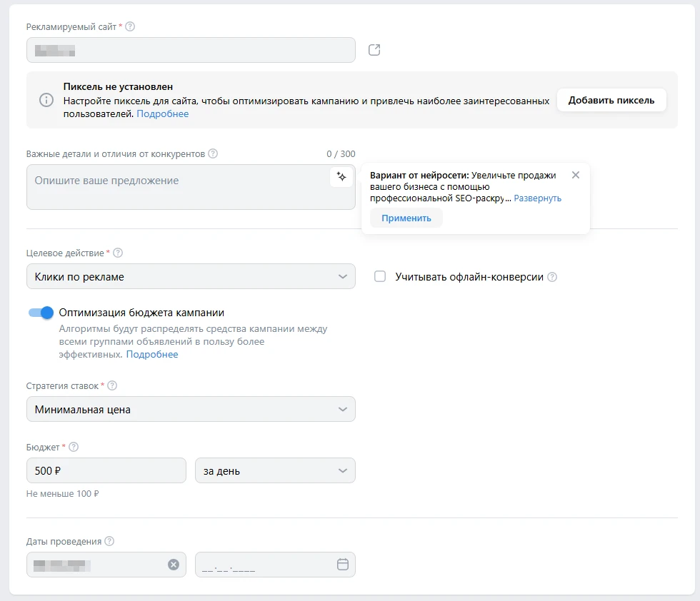Toggle Оптимизация бюджета кампании switch

pos(41,313)
